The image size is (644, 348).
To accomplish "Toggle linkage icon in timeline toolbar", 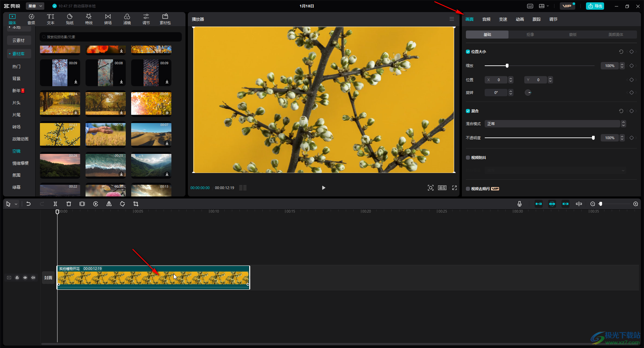I will [566, 204].
